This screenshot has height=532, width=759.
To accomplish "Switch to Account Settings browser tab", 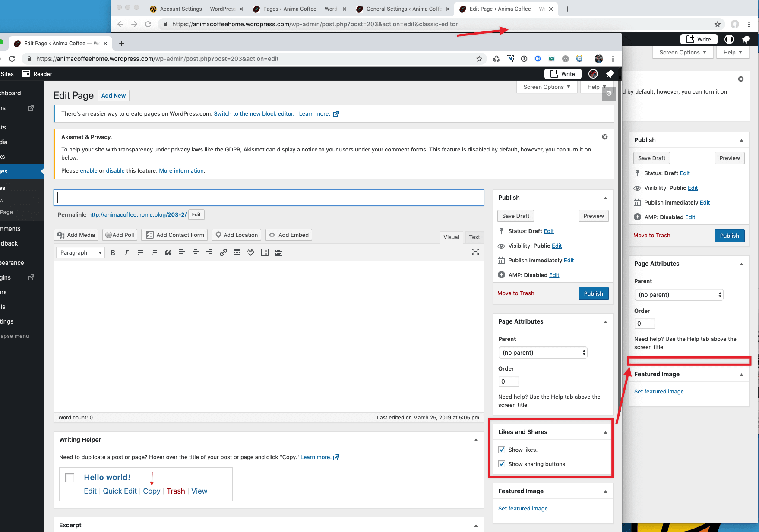I will click(x=197, y=9).
